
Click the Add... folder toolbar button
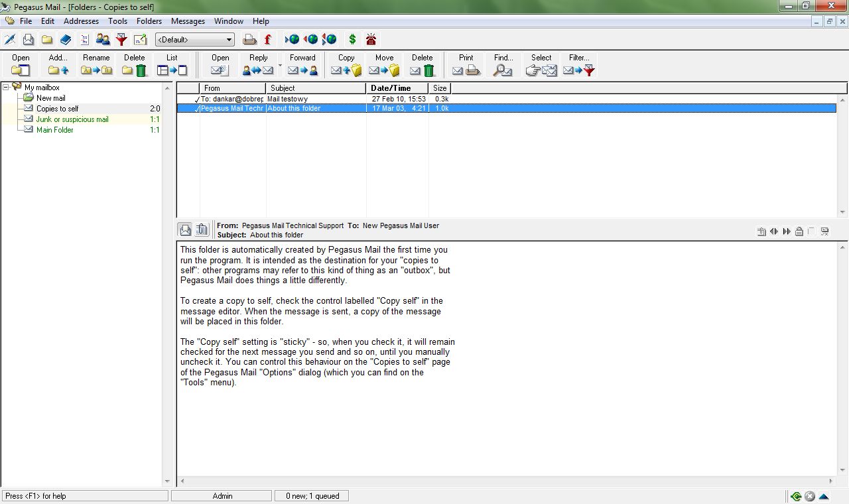58,65
